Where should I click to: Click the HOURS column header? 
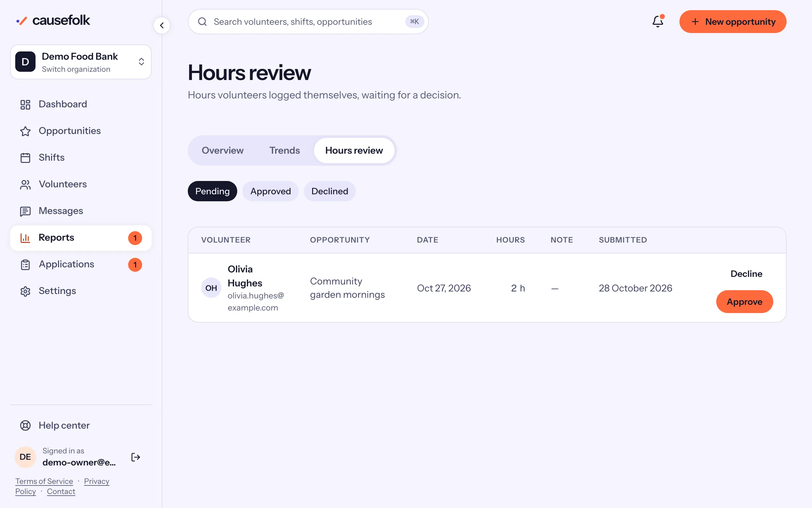tap(510, 240)
